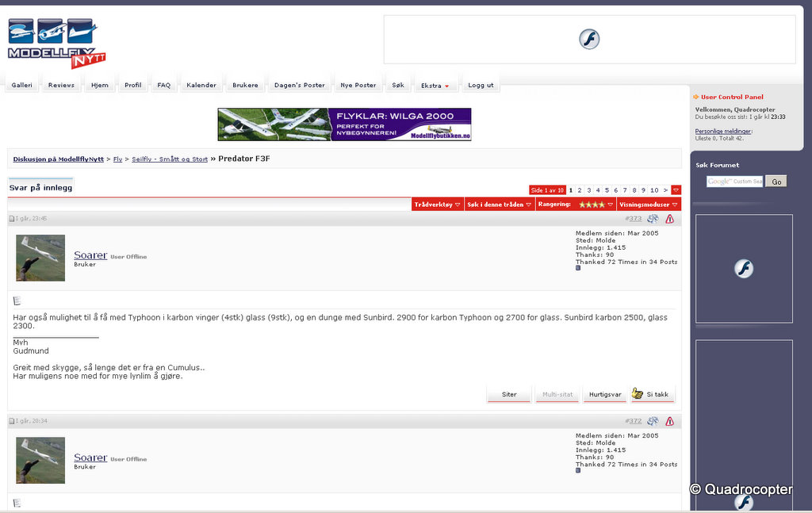Open the Ekstra menu in the navigation bar
The width and height of the screenshot is (812, 513).
click(435, 86)
